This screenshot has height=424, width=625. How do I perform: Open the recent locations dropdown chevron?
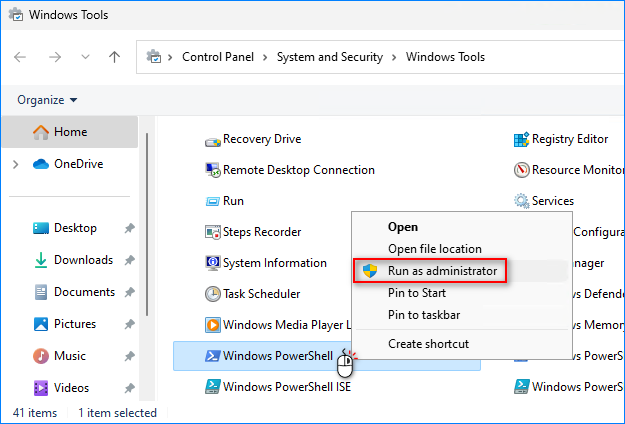click(x=85, y=57)
